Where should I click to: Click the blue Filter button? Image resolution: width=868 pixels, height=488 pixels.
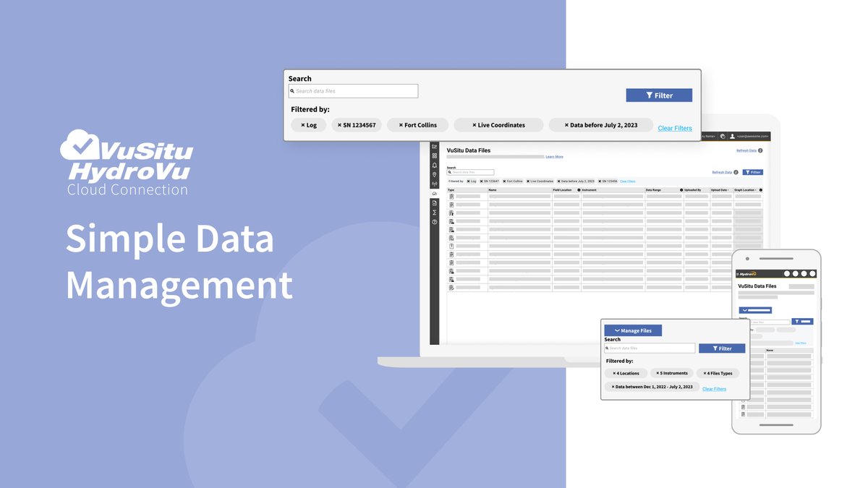[x=659, y=95]
